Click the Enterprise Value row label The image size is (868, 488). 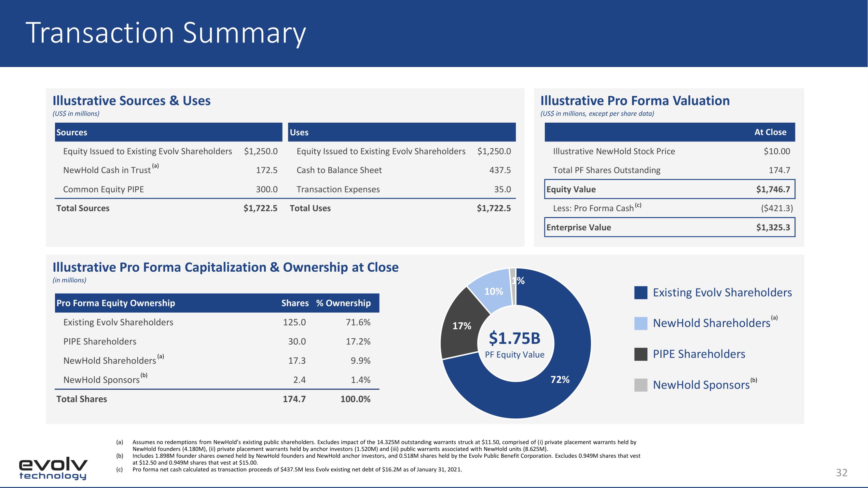click(579, 227)
